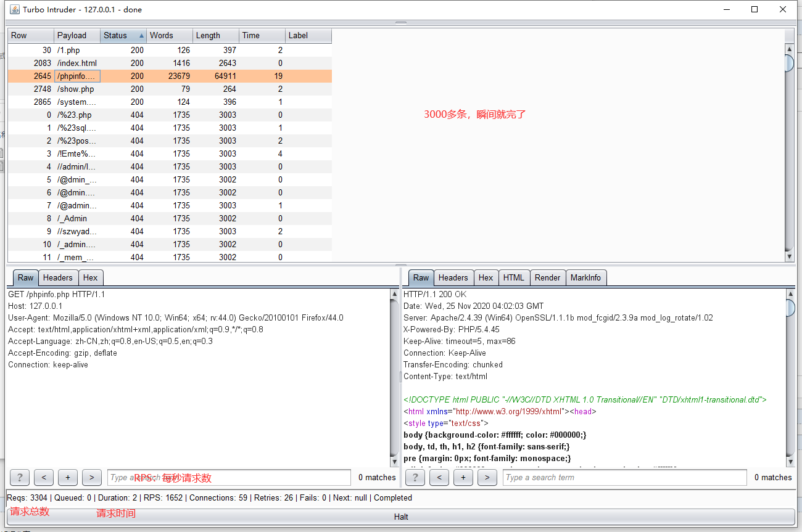Sort results by the Words column
Screen dimensions: 802x532
[170, 35]
